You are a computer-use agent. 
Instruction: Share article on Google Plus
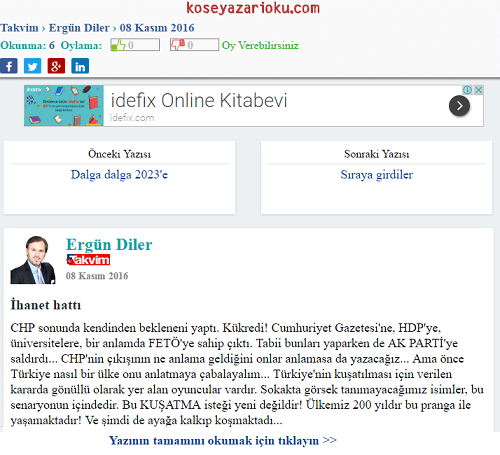56,66
